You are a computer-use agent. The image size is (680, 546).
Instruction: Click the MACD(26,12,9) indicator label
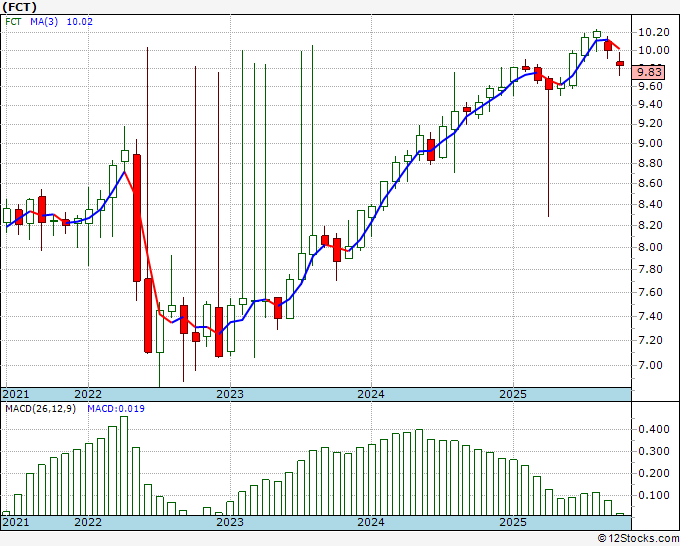[41, 409]
